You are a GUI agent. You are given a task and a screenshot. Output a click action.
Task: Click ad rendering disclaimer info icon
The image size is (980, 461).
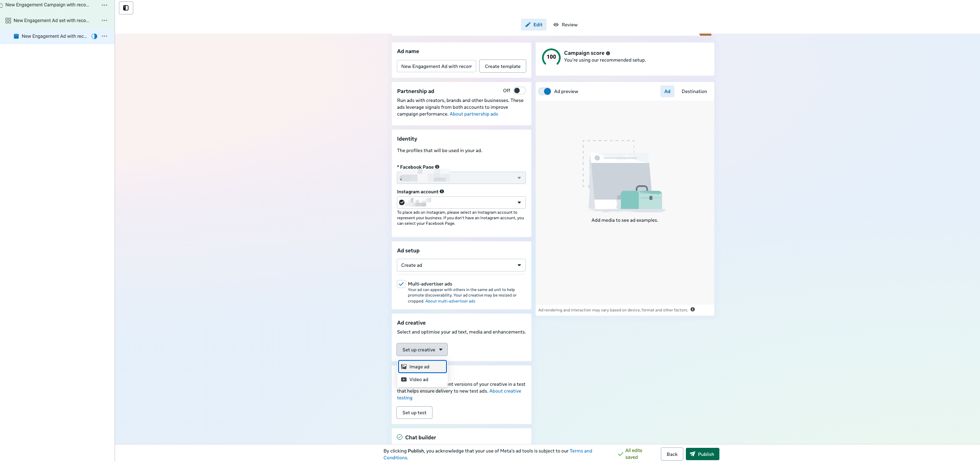[693, 309]
